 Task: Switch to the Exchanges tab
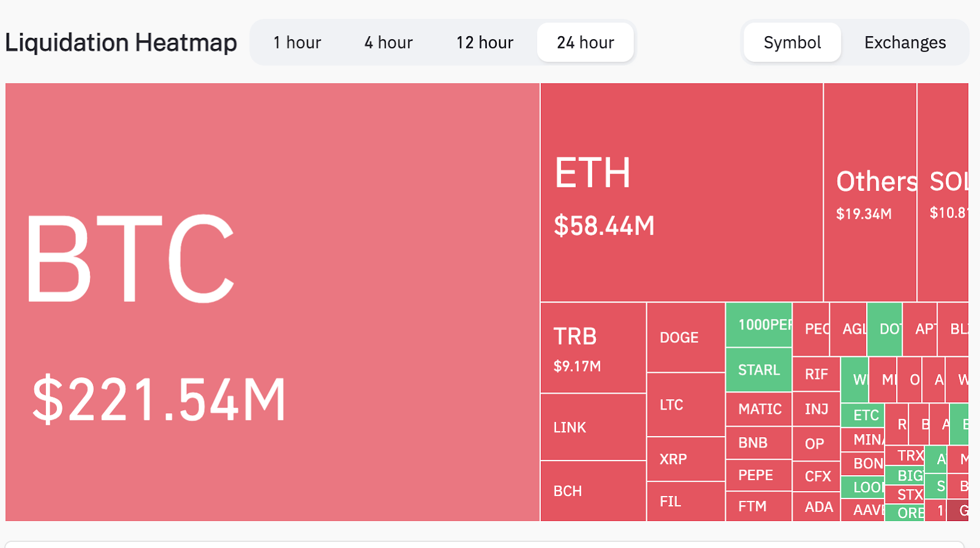click(905, 42)
